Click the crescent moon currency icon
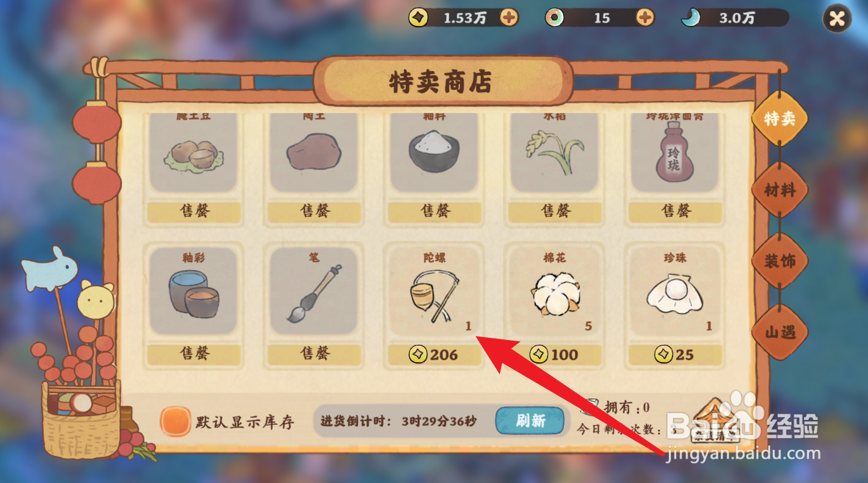 click(x=690, y=18)
